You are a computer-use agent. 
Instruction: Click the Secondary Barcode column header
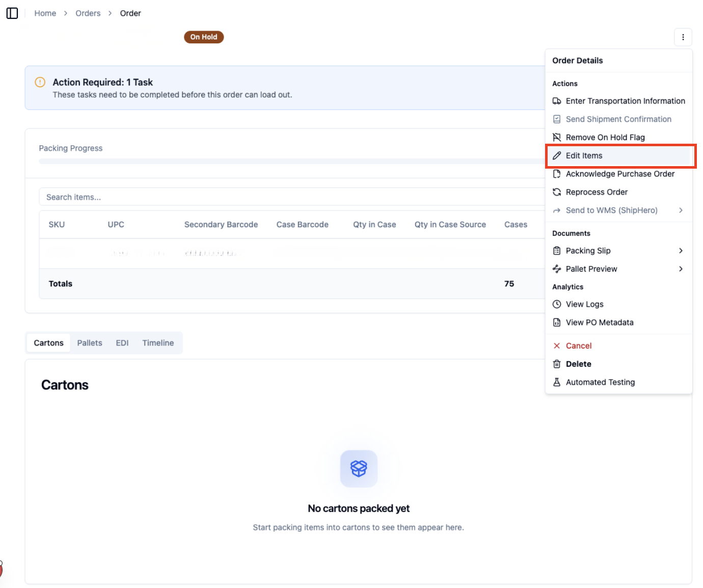coord(221,225)
